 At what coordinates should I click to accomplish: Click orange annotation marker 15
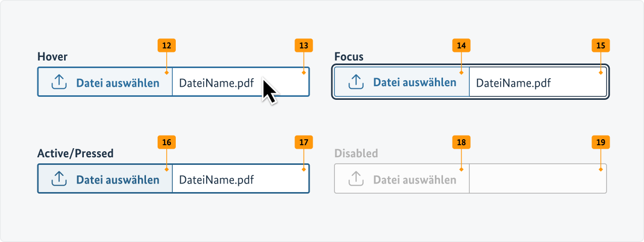click(x=601, y=45)
